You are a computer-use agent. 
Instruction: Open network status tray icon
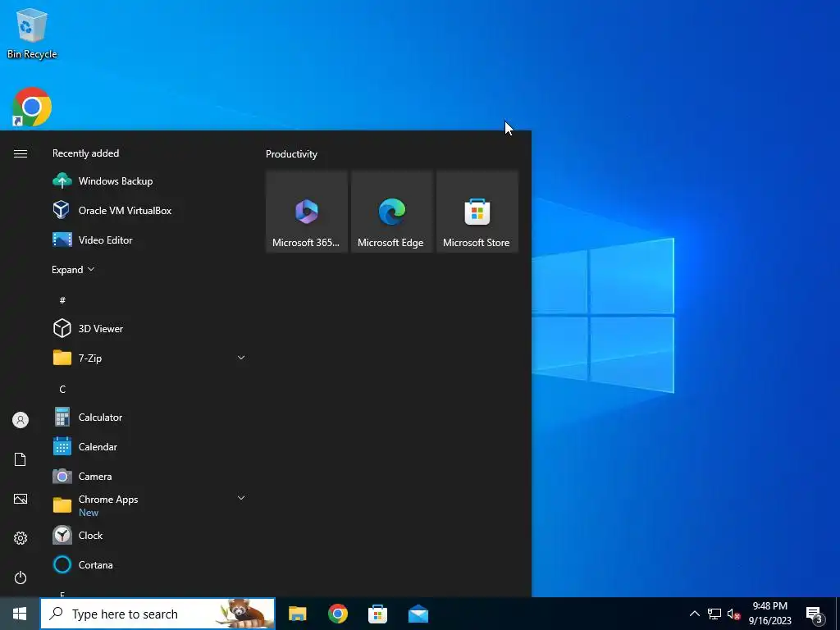pos(714,614)
